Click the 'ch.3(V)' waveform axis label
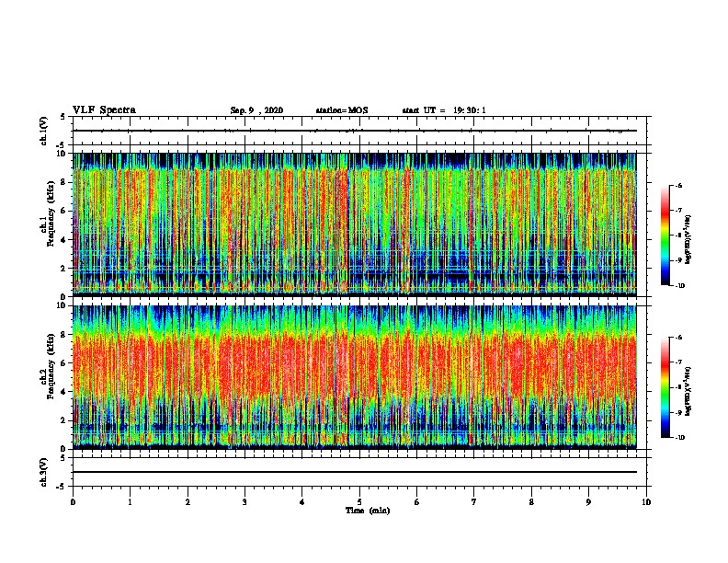The height and width of the screenshot is (563, 728). coord(44,472)
